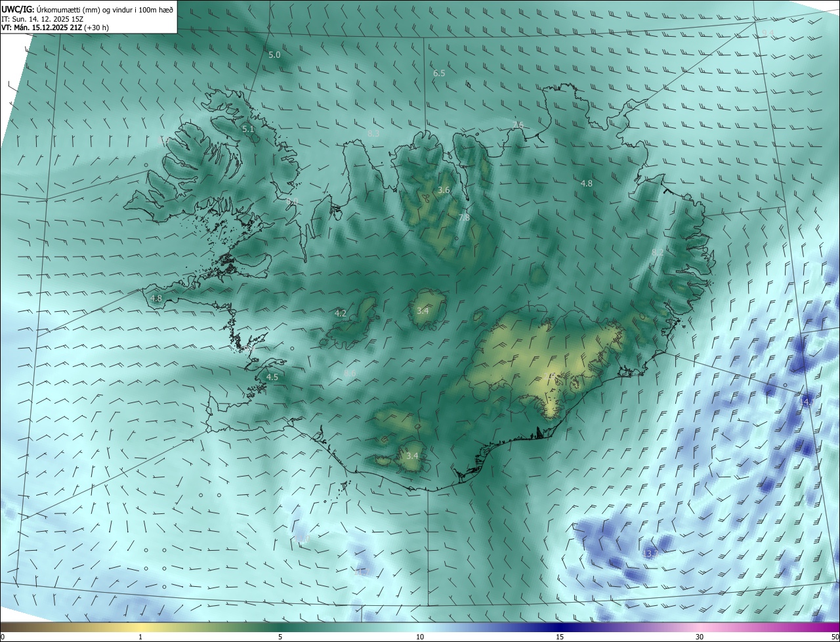Click the 5 tick on the color scale

point(280,637)
